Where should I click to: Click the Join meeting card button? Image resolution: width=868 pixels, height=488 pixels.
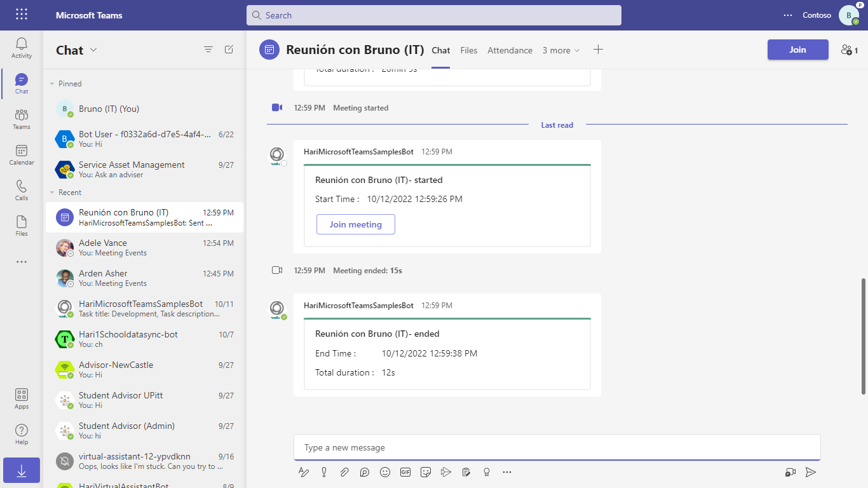356,224
